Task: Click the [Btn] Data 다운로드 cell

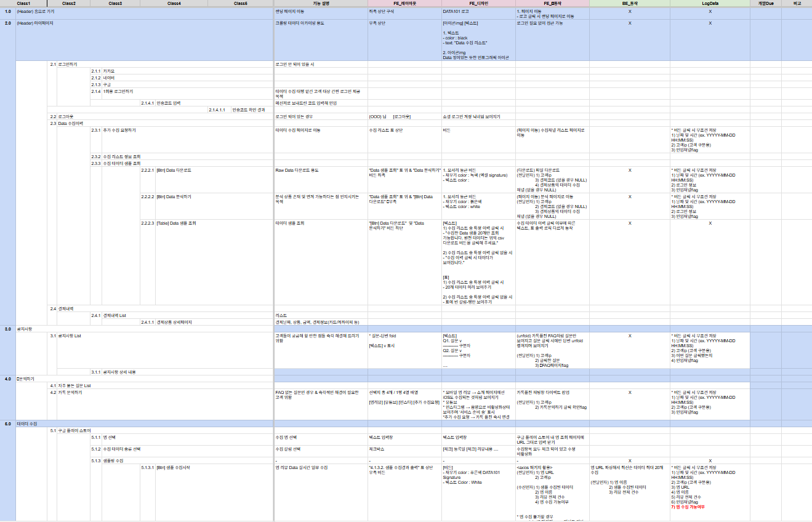Action: 174,170
